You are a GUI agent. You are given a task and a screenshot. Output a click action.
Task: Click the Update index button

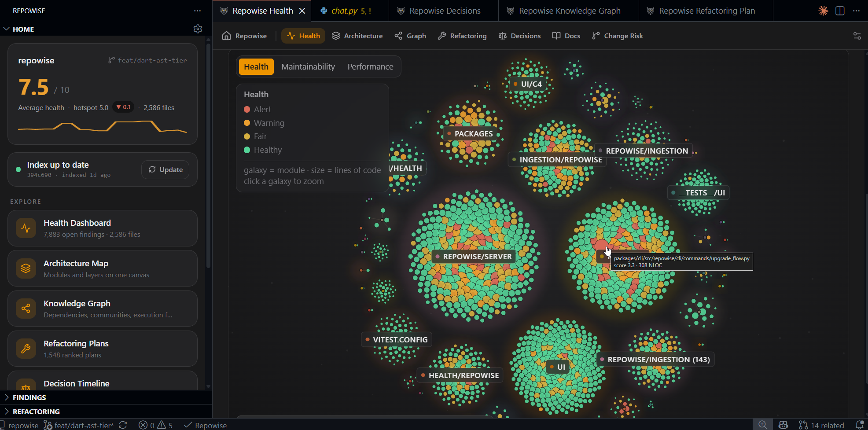[x=166, y=169]
